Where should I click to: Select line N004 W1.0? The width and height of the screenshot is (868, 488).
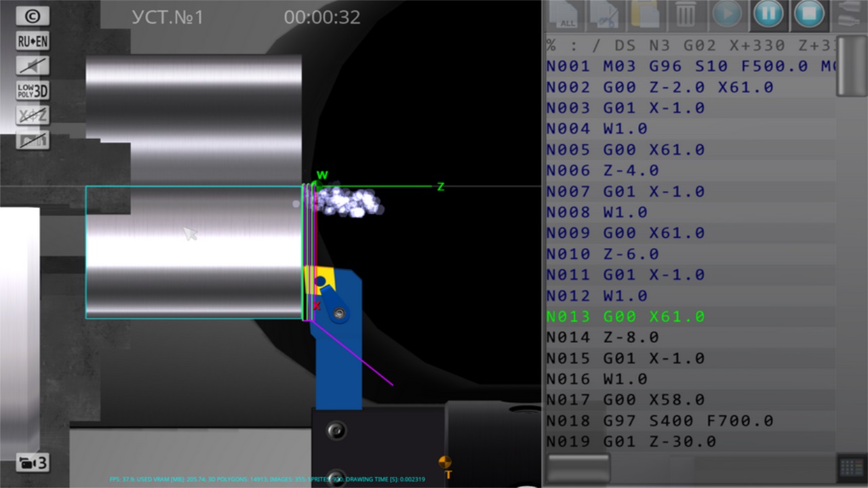pos(690,129)
